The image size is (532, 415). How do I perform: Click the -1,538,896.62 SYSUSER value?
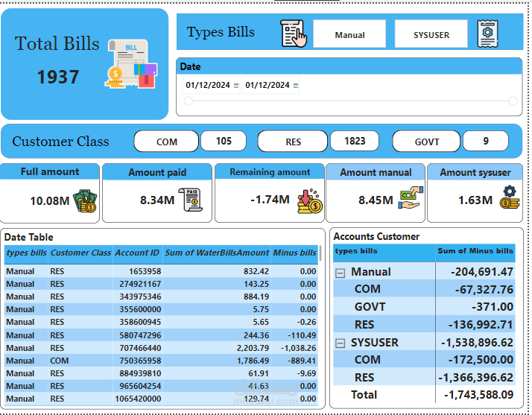tap(477, 343)
